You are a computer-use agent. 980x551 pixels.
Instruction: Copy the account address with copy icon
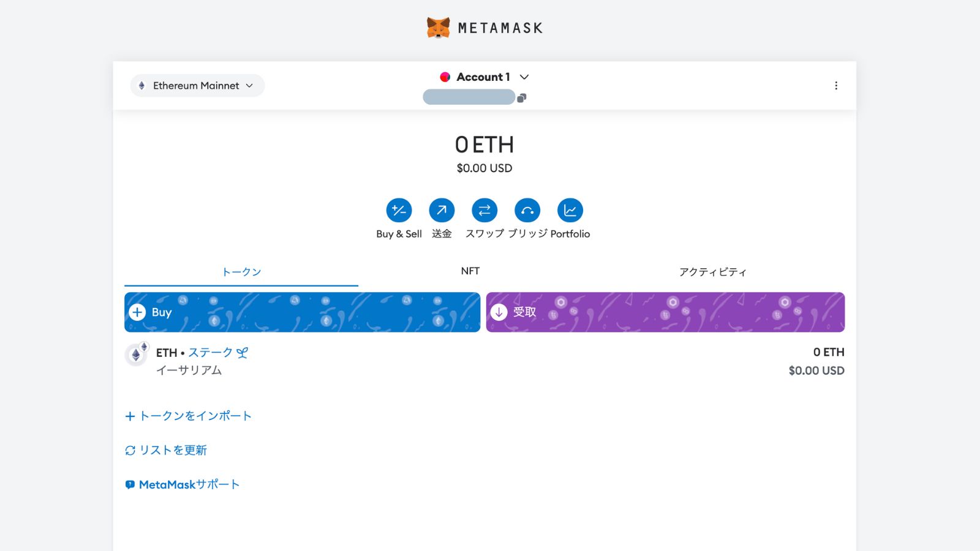tap(522, 98)
